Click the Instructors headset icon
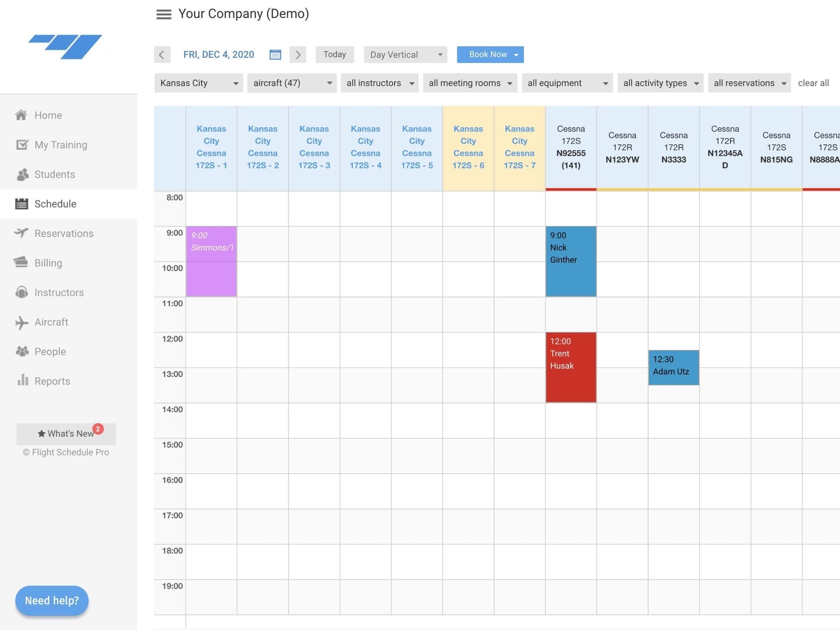The width and height of the screenshot is (840, 630). pyautogui.click(x=21, y=292)
